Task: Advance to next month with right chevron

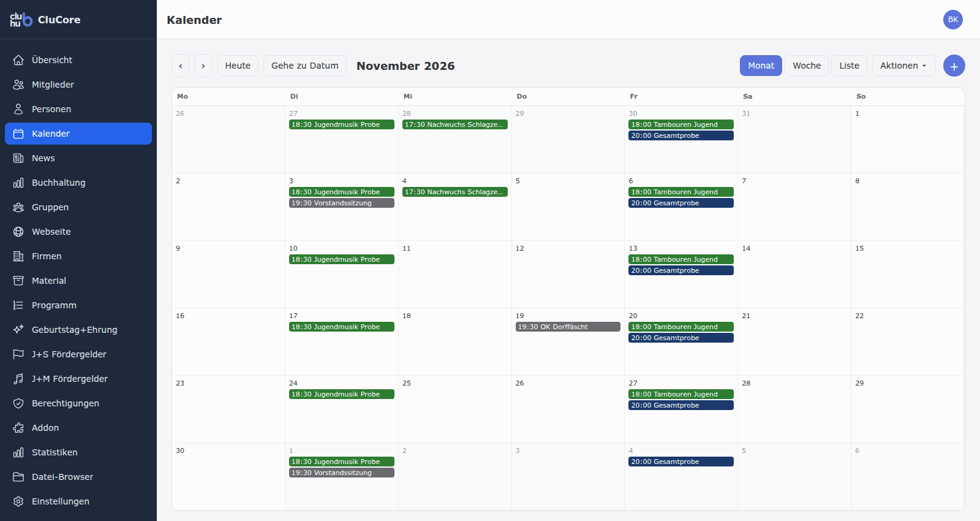Action: pos(203,66)
